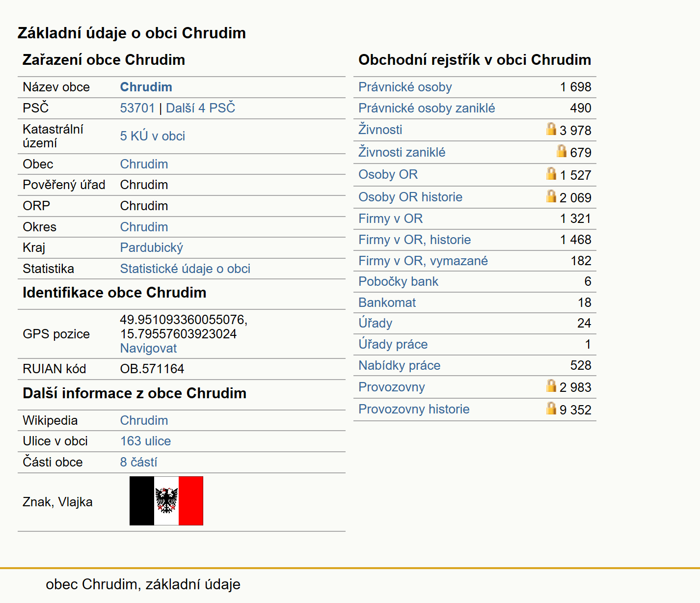
Task: Click the lock icon in Osoby OR historie row
Action: [551, 196]
